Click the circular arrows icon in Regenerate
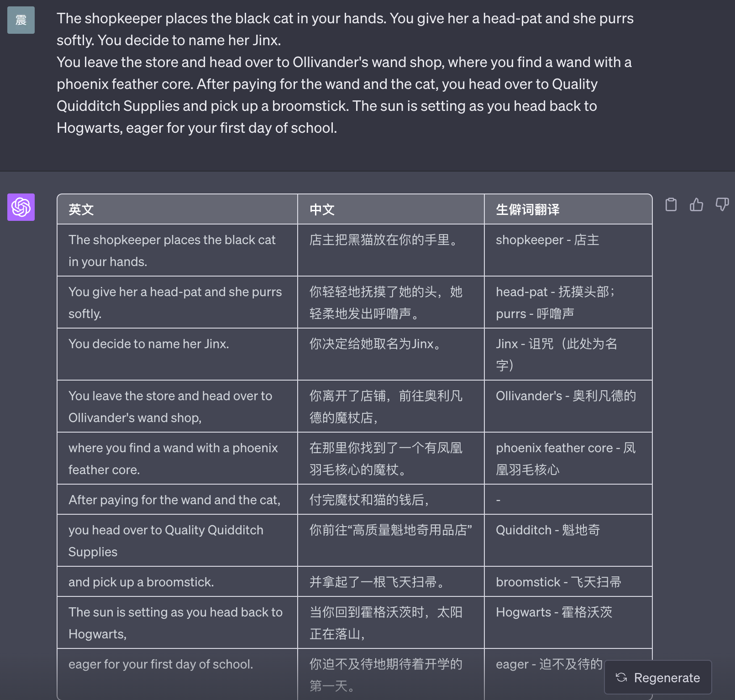Screen dimensions: 735x700 click(x=621, y=678)
